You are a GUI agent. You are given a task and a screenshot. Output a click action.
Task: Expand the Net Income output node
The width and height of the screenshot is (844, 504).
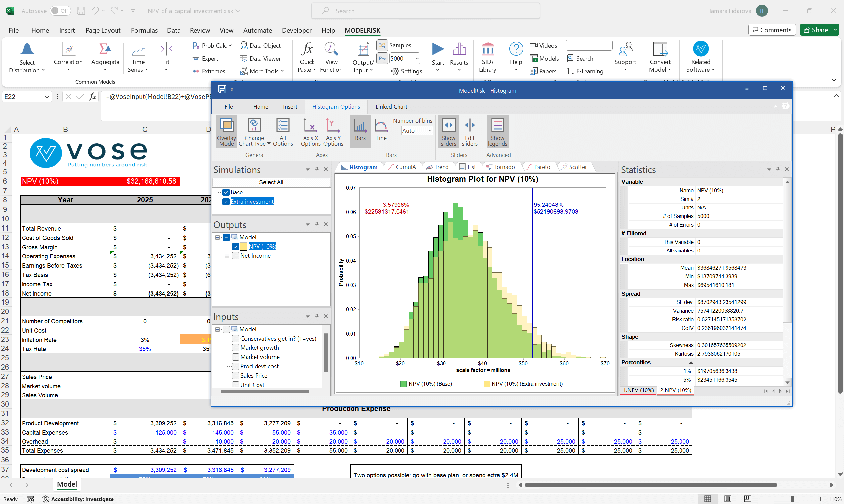point(227,256)
